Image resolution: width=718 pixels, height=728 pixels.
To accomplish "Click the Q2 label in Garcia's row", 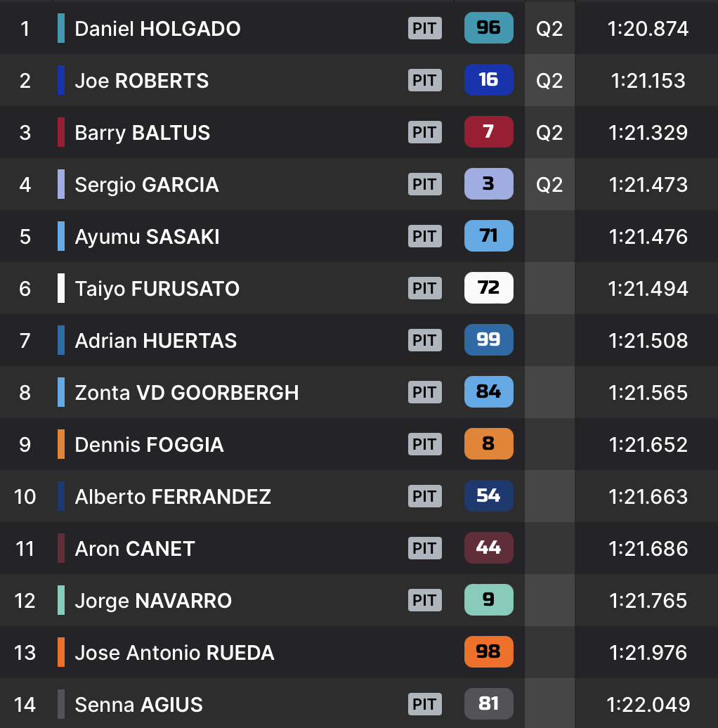I will pos(549,185).
